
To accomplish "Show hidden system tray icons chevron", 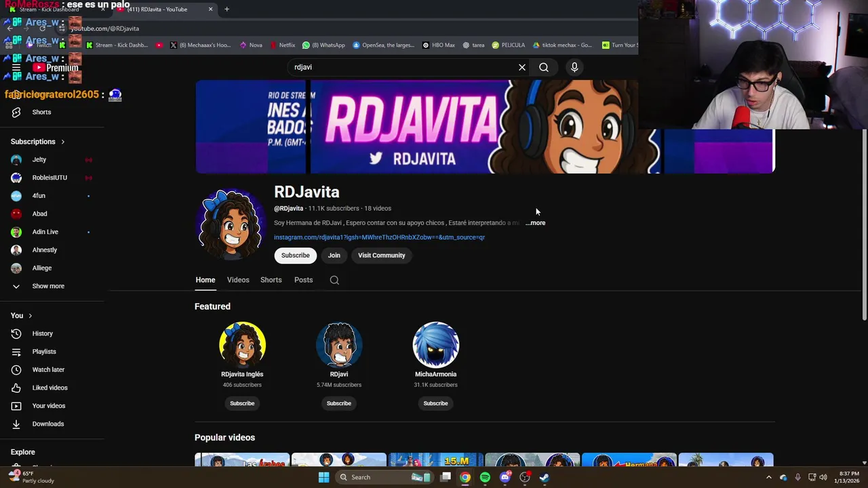I will coord(769,477).
